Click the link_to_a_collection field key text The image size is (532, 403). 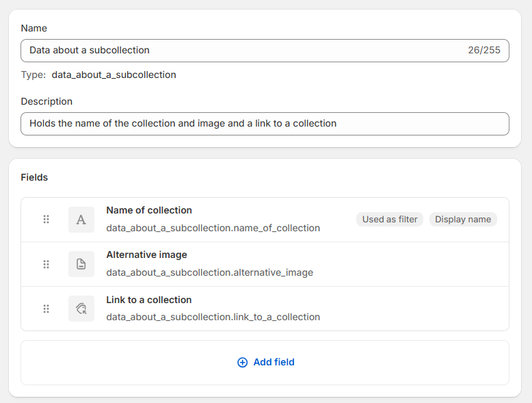213,317
